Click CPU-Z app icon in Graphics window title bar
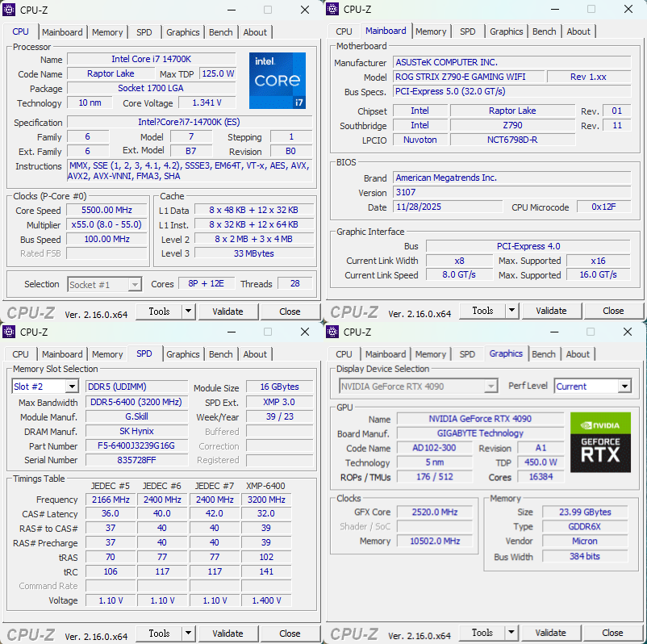 click(332, 332)
